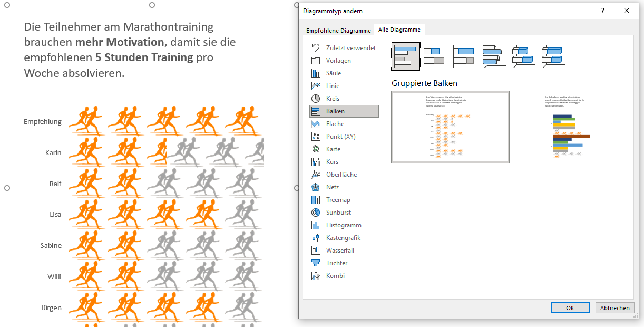Pick the gestapelte Balken subtype variant
Screen dimensions: 644x327
(x=435, y=56)
